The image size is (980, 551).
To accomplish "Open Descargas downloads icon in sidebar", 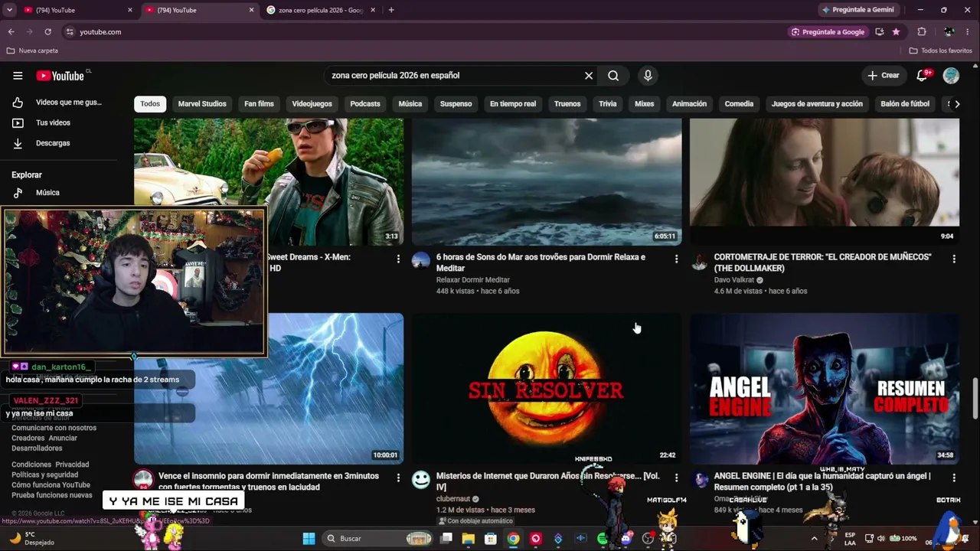I will tap(18, 143).
